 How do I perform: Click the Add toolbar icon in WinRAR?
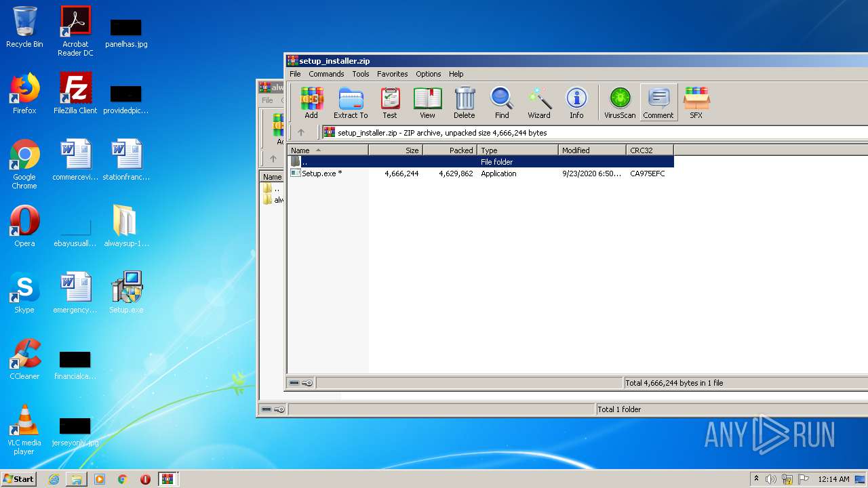coord(311,103)
